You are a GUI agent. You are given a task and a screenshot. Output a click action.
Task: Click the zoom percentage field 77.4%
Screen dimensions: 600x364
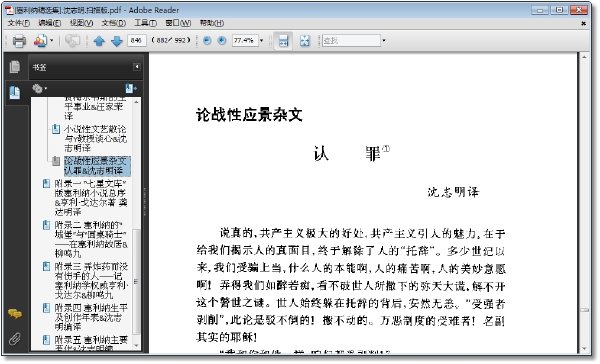point(245,40)
